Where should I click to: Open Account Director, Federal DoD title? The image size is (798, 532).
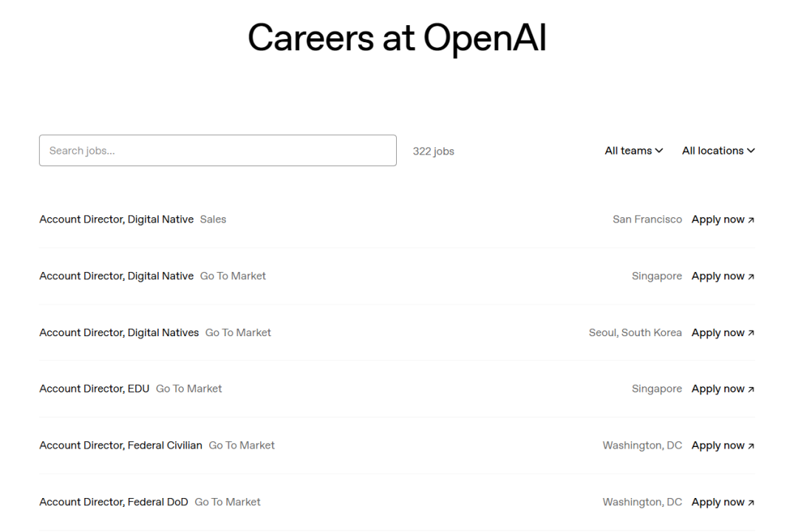tap(114, 502)
